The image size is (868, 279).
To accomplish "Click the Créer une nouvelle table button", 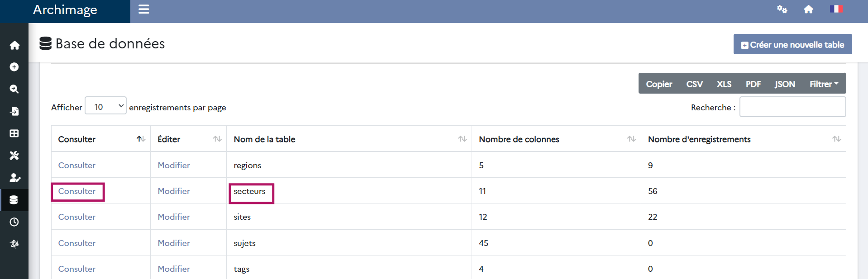I will tap(792, 44).
